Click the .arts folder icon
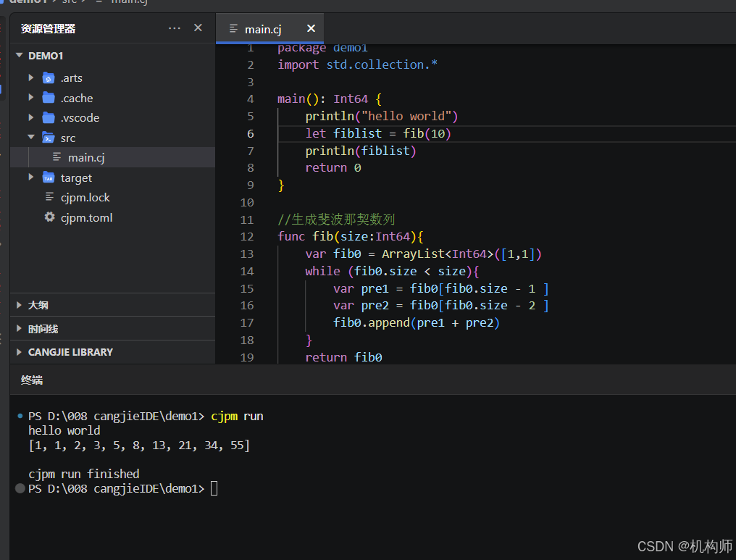 tap(49, 78)
